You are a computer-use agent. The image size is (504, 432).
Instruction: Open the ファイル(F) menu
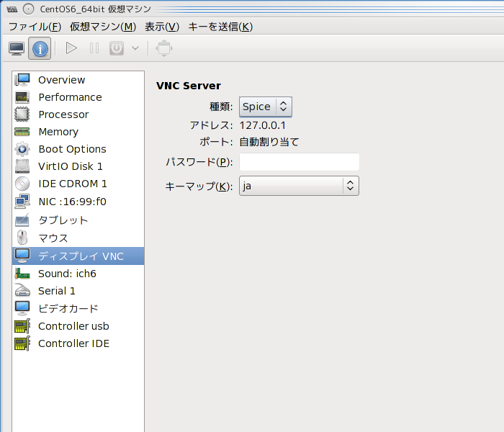point(35,27)
